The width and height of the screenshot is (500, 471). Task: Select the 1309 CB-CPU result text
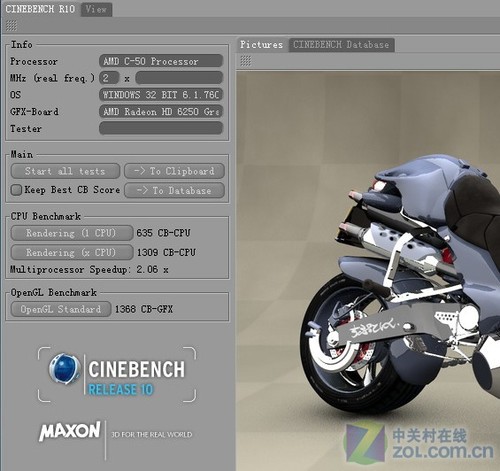pyautogui.click(x=166, y=253)
